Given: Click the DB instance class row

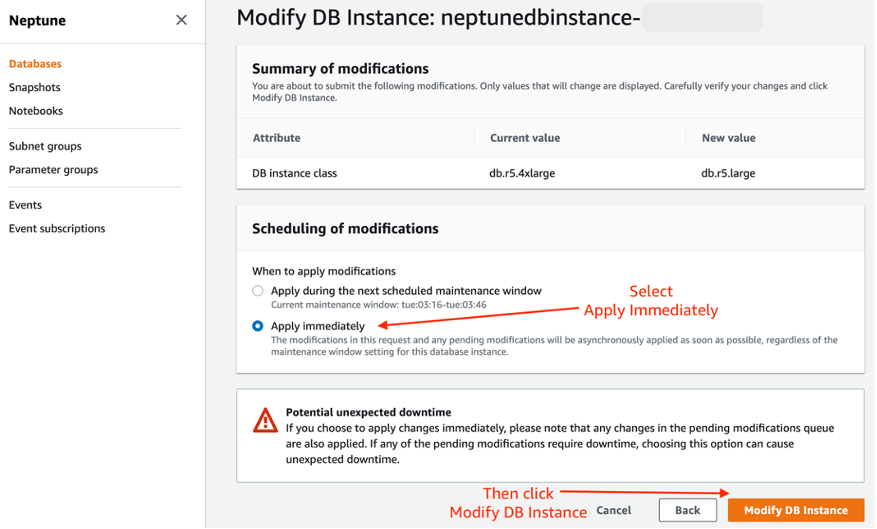Looking at the screenshot, I should (x=294, y=173).
